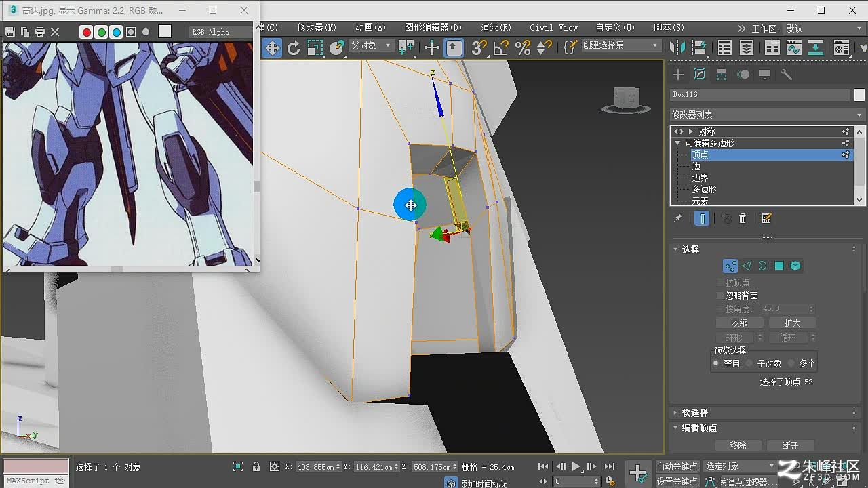The height and width of the screenshot is (488, 868).
Task: Expand the 对称 modifier in stack
Action: click(690, 131)
